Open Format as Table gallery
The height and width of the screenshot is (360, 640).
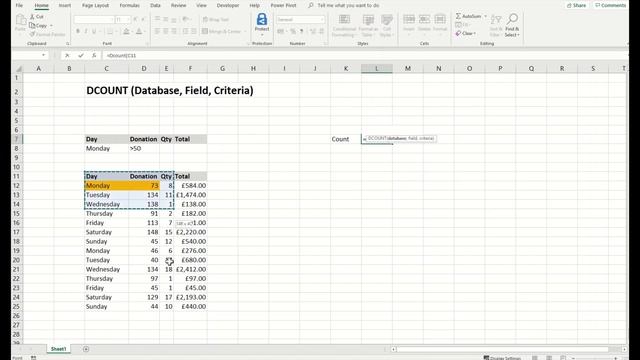(x=368, y=25)
